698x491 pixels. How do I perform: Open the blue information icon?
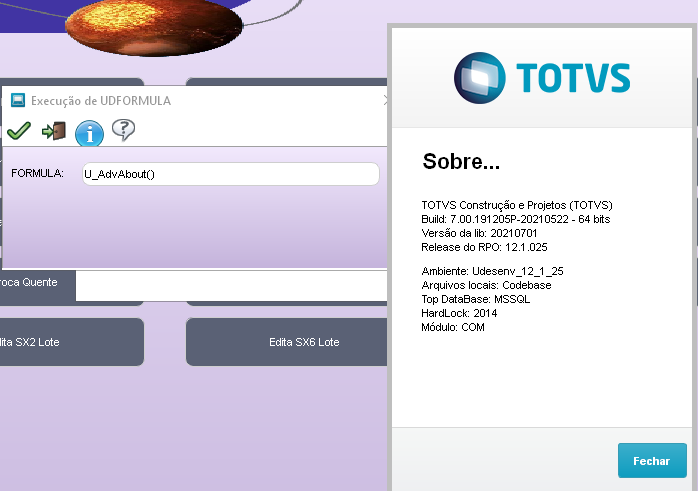pyautogui.click(x=90, y=132)
